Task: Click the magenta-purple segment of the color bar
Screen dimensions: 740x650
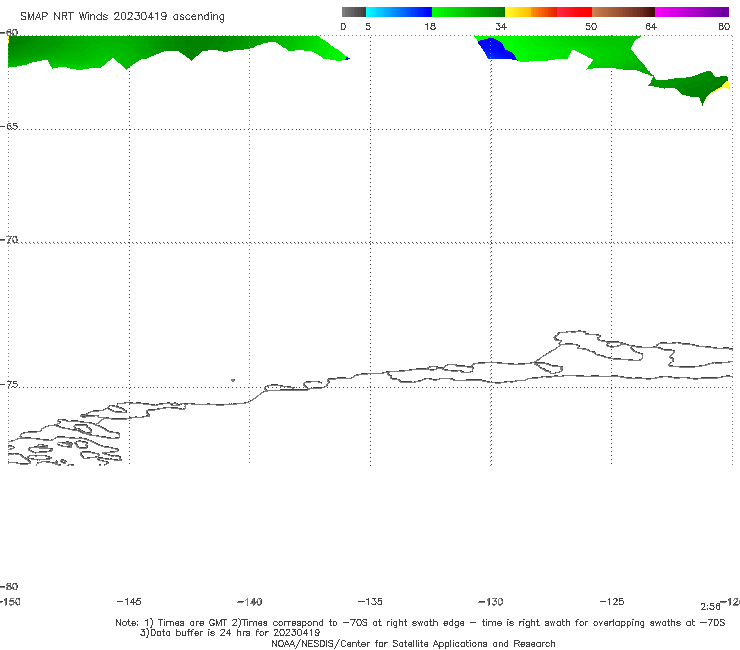Action: [x=692, y=12]
